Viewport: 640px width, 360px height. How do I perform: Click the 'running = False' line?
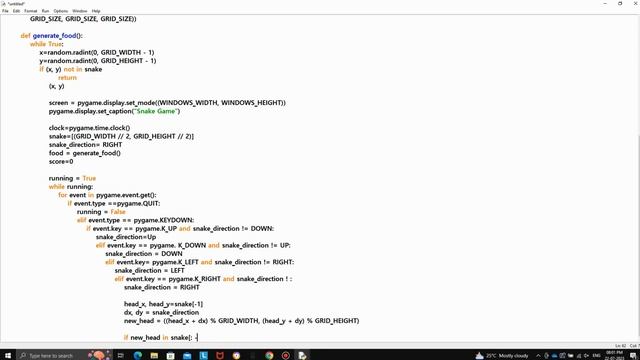(101, 212)
